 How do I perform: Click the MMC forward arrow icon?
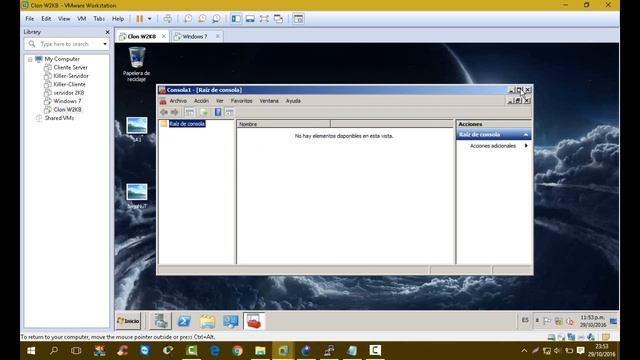point(175,112)
